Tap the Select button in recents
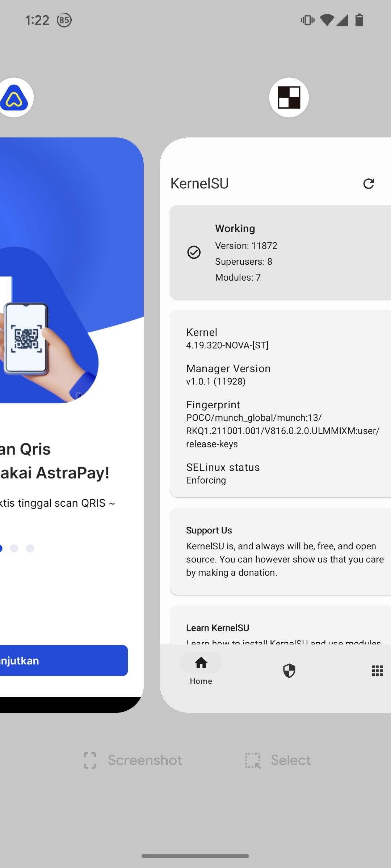391x868 pixels. tap(278, 760)
